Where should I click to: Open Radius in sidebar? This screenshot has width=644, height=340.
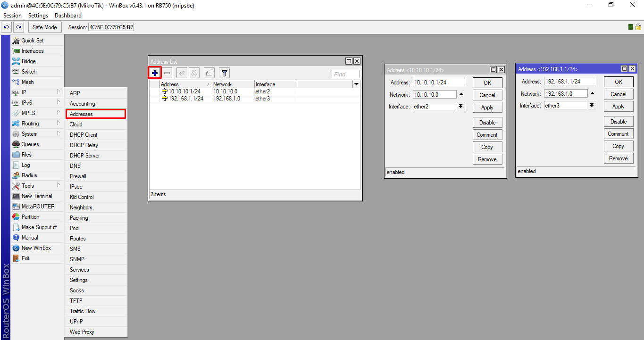(x=37, y=175)
